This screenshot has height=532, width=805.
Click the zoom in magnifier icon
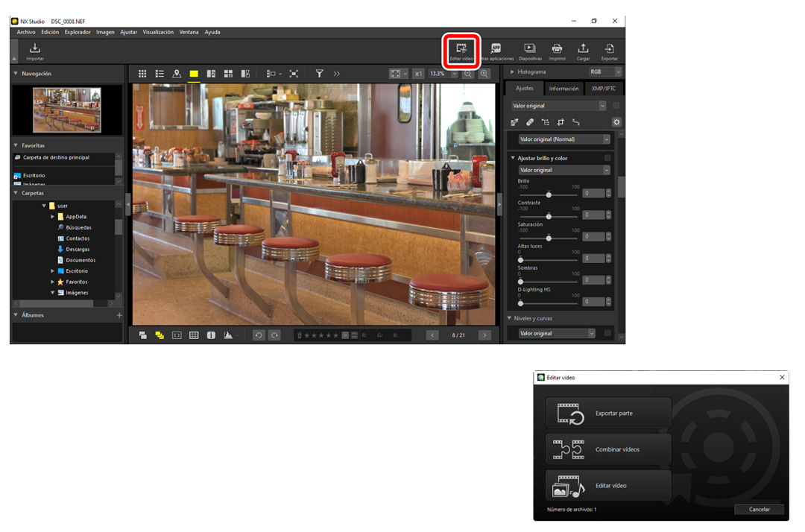(x=484, y=74)
